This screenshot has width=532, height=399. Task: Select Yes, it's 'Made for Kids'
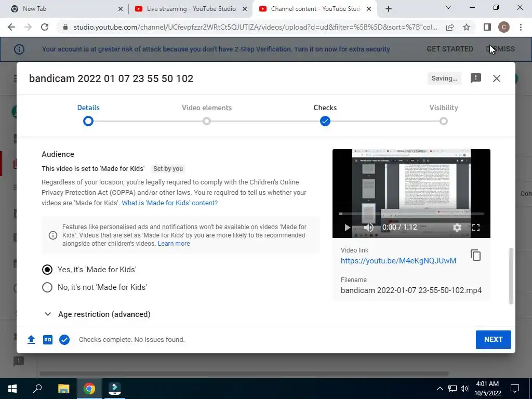tap(47, 270)
